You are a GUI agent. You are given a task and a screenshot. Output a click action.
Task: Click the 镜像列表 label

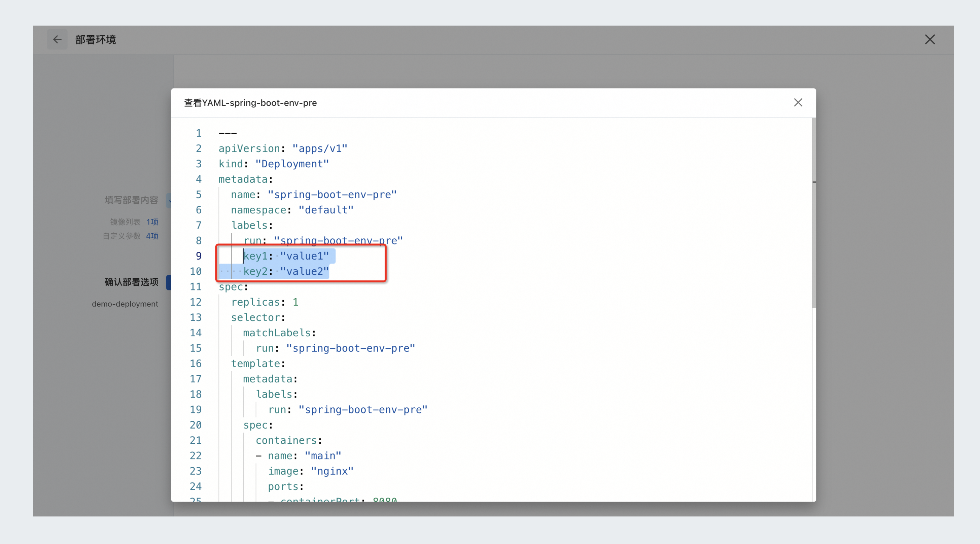(125, 222)
